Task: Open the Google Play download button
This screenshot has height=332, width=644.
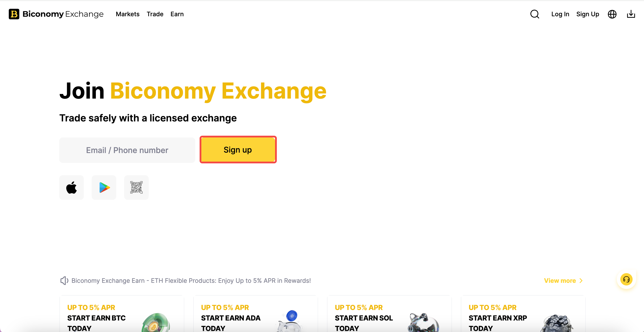Action: [x=104, y=187]
